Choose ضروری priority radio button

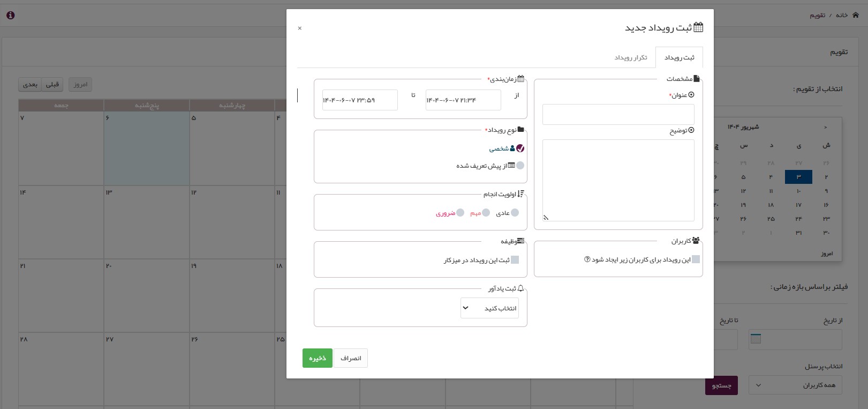460,213
